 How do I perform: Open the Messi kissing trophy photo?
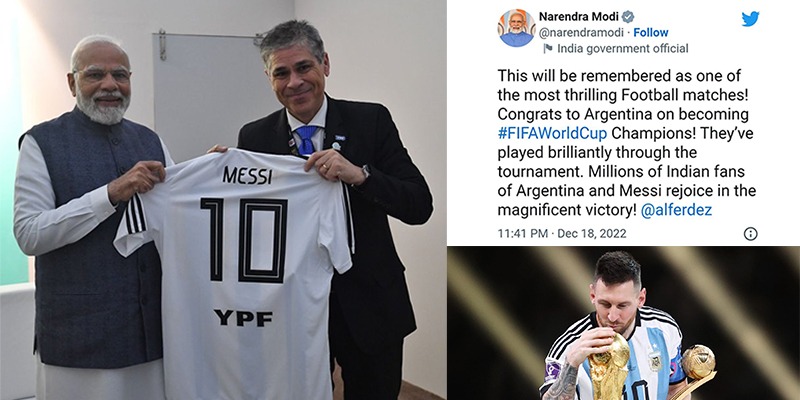tap(623, 323)
